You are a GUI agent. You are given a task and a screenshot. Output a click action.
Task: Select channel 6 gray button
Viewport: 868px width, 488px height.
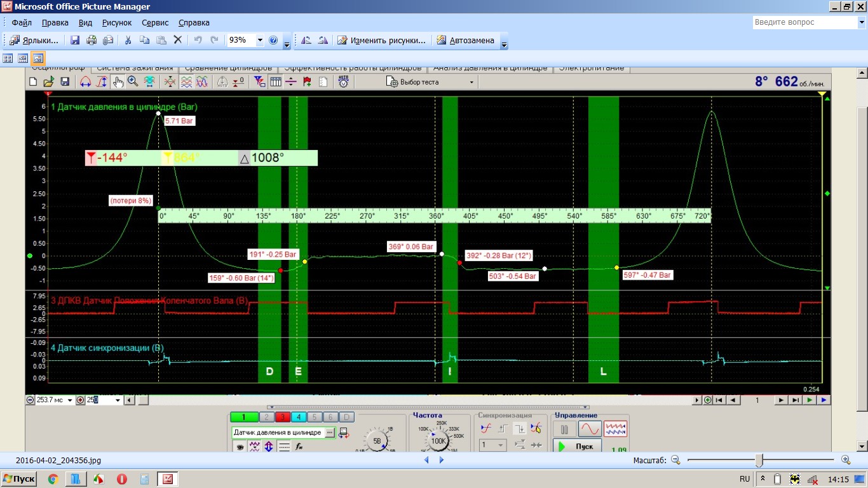click(330, 417)
